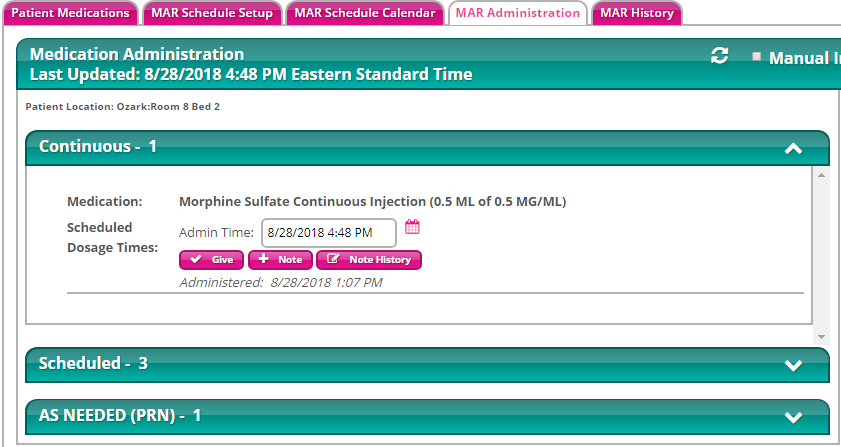Click the 'Scheduled - 3' section title

click(93, 363)
